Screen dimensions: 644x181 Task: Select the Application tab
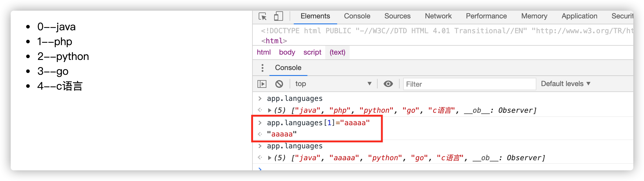point(579,16)
